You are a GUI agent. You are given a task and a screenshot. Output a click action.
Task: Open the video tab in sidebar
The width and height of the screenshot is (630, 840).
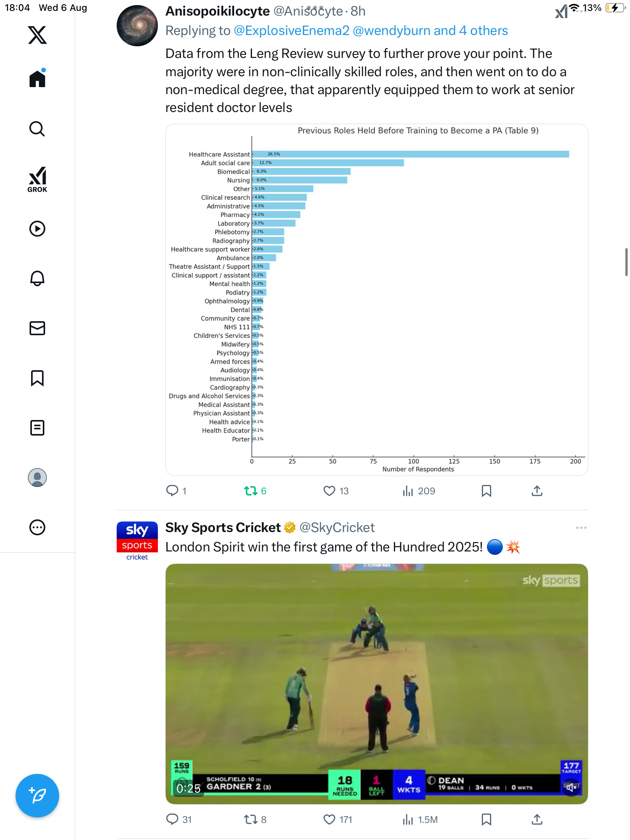pyautogui.click(x=37, y=229)
